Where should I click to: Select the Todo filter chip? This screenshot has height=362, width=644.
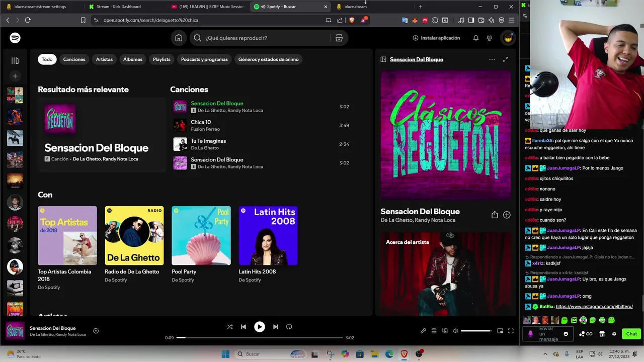point(47,59)
